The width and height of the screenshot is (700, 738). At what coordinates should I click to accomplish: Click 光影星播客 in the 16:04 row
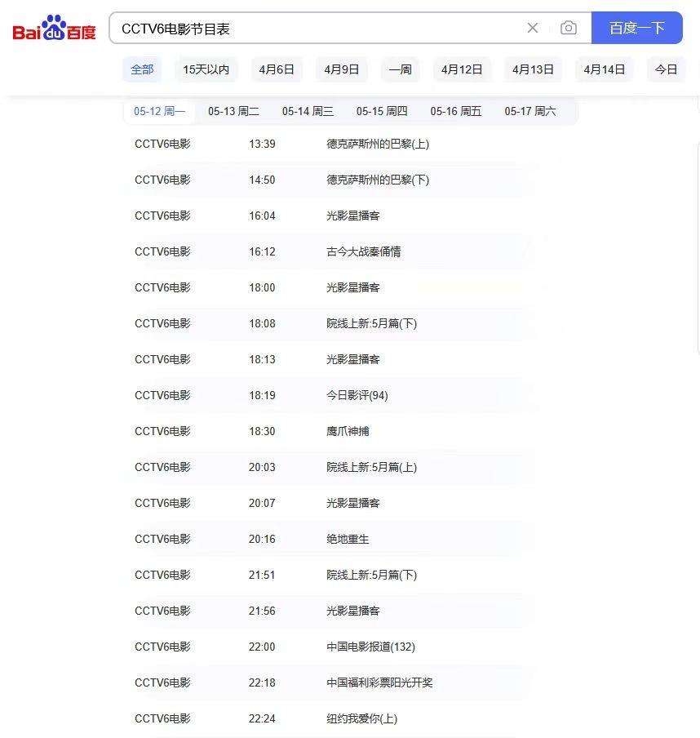(352, 216)
